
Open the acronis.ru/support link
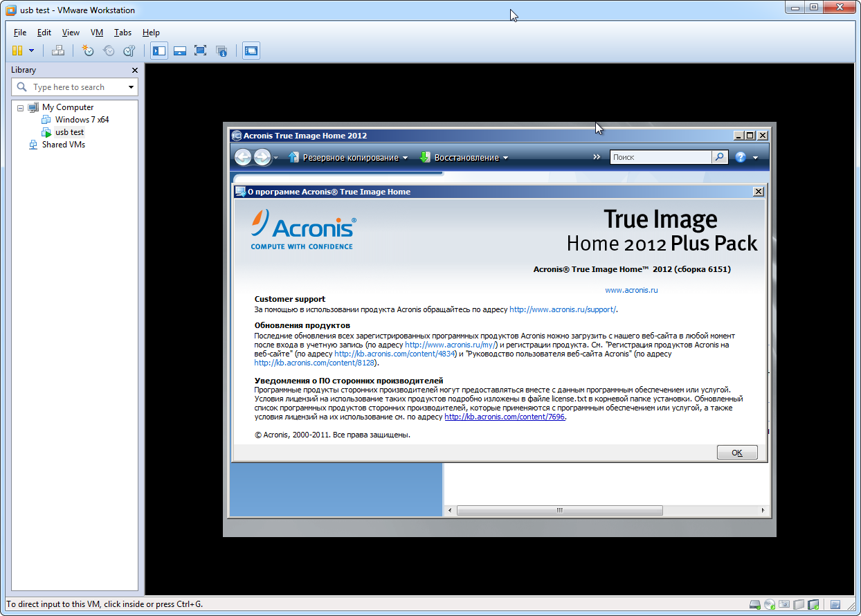click(x=563, y=309)
